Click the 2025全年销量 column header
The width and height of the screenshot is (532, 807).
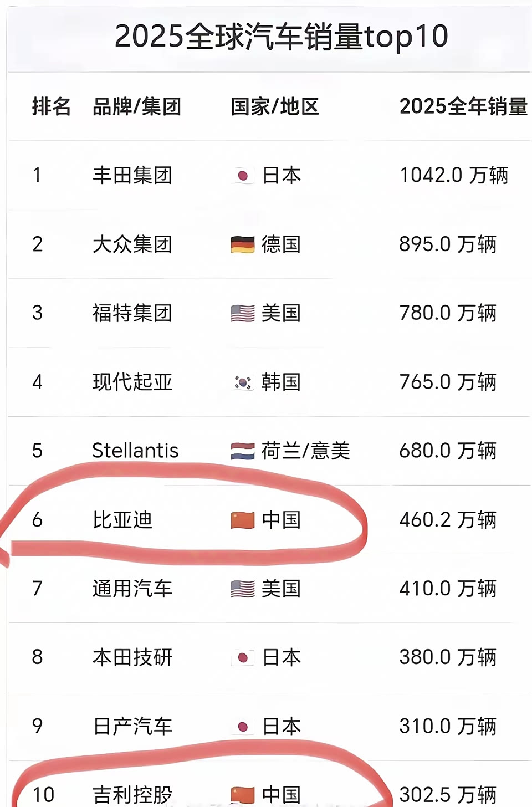point(463,106)
